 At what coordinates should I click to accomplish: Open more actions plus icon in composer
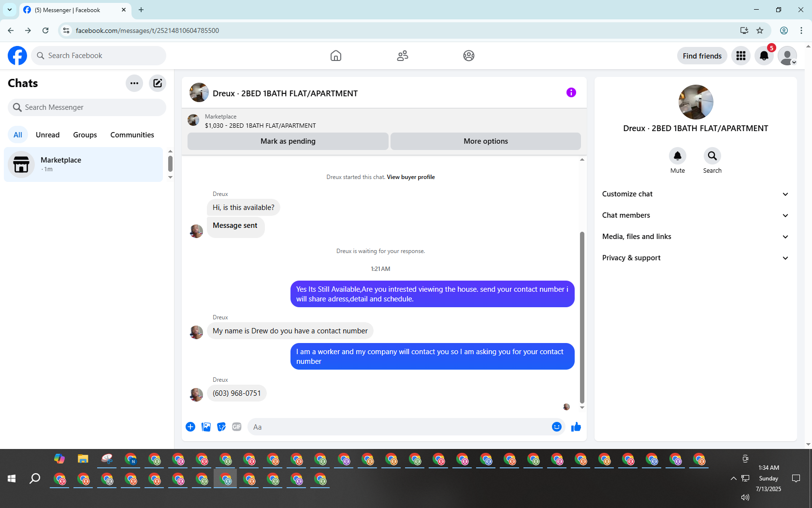(x=190, y=427)
